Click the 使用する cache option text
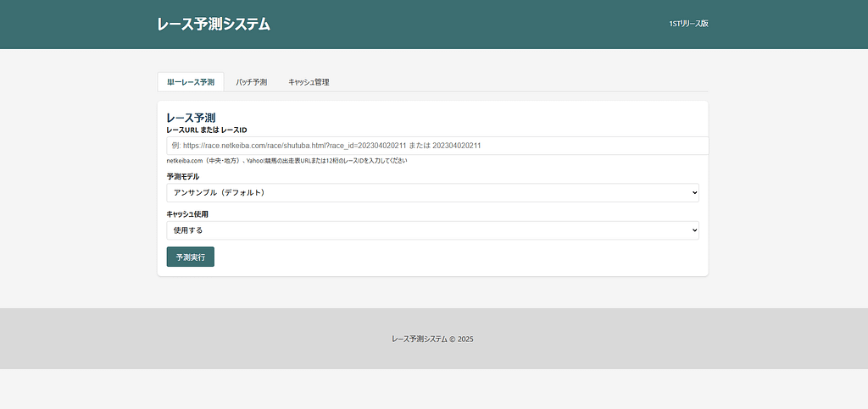The width and height of the screenshot is (868, 409). tap(188, 230)
